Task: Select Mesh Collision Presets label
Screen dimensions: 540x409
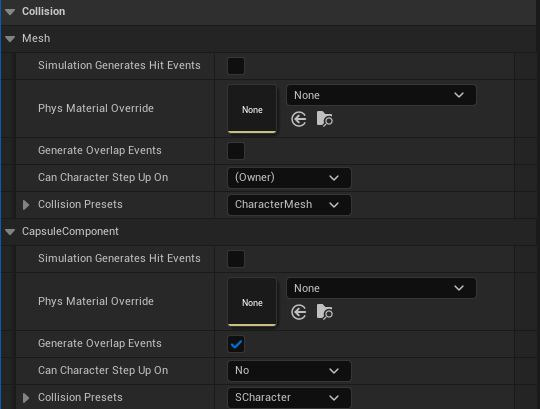Action: coord(80,205)
